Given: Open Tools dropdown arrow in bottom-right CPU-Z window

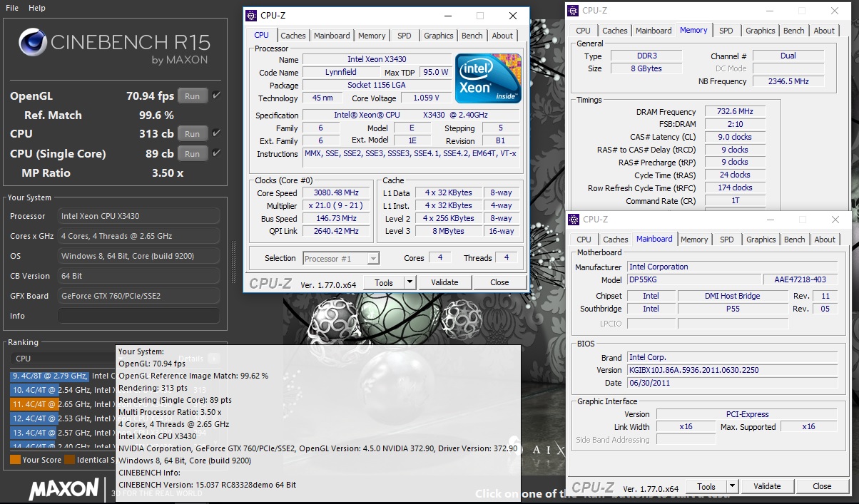Looking at the screenshot, I should [x=732, y=486].
